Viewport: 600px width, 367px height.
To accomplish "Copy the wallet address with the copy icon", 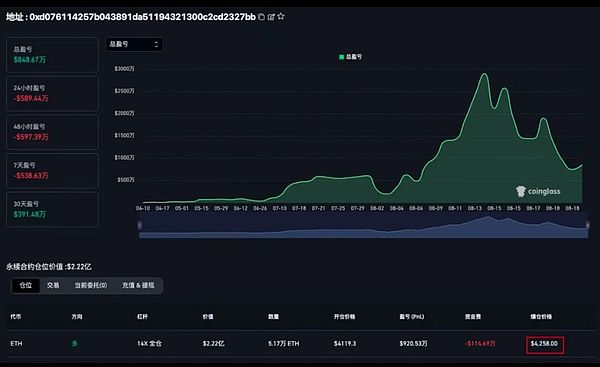I will (x=261, y=17).
